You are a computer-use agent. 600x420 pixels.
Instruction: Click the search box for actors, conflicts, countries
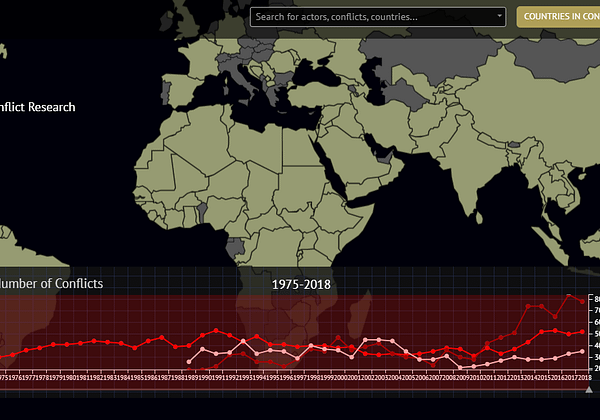(375, 16)
